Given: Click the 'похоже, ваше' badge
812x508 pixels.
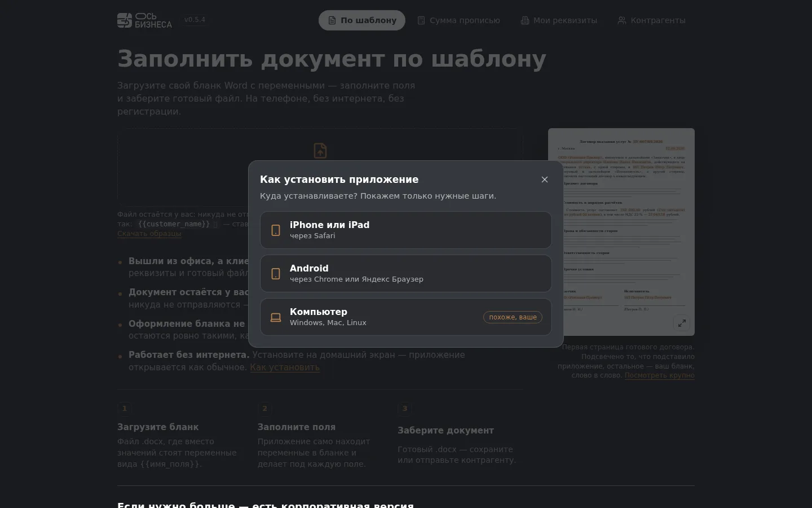Looking at the screenshot, I should click(513, 317).
